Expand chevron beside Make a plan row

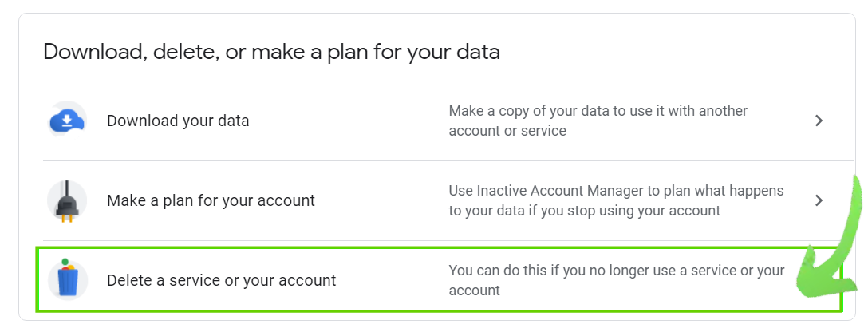coord(819,200)
